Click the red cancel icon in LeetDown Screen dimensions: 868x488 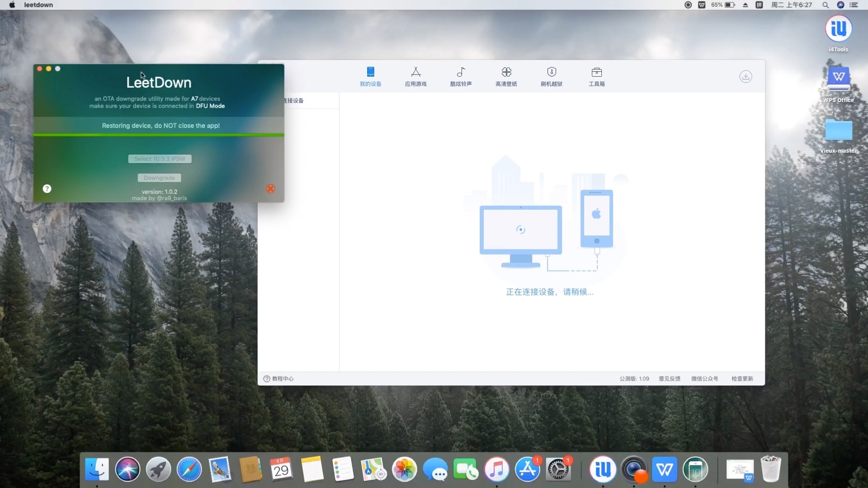coord(270,188)
